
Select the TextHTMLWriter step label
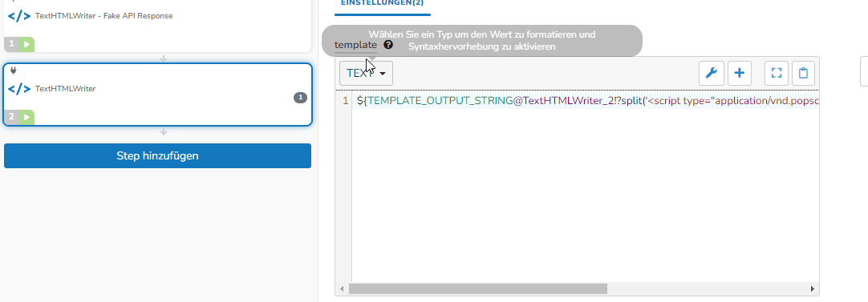pos(65,88)
